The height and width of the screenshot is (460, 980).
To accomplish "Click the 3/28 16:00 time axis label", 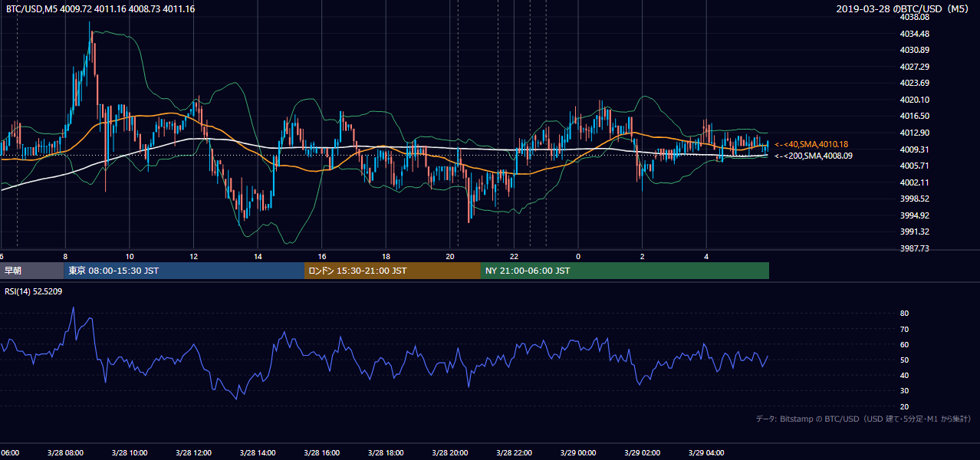I will 322,453.
